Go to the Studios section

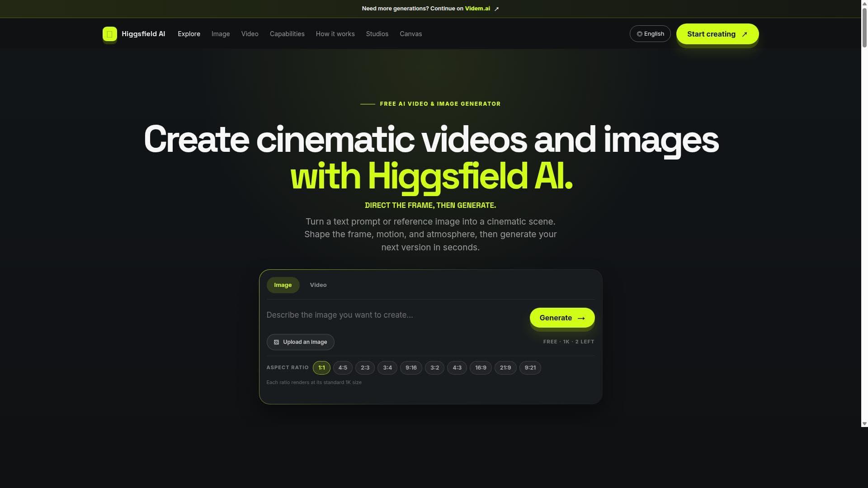(377, 34)
